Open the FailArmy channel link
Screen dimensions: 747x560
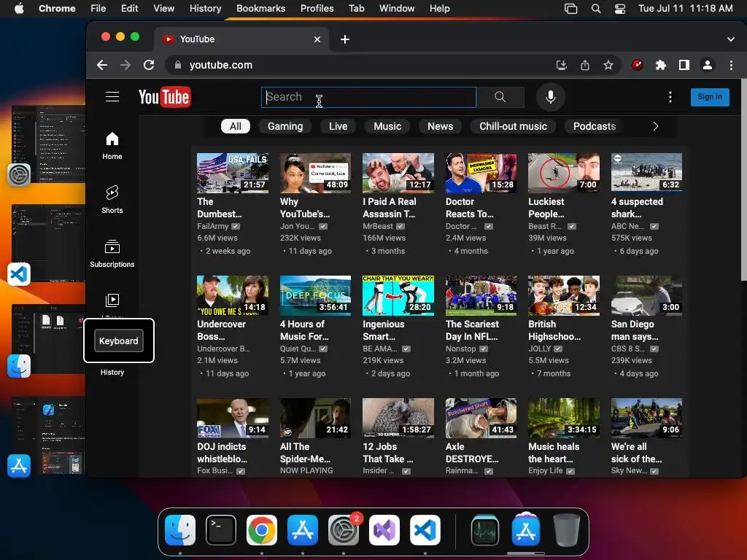213,226
